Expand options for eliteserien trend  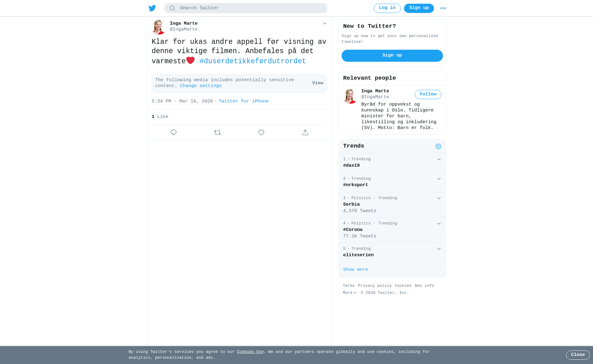click(439, 249)
